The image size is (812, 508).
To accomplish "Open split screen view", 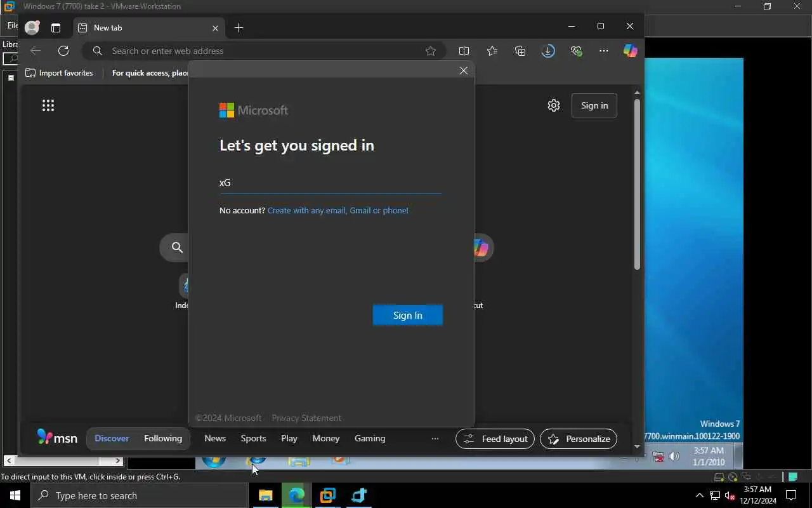I will (464, 51).
